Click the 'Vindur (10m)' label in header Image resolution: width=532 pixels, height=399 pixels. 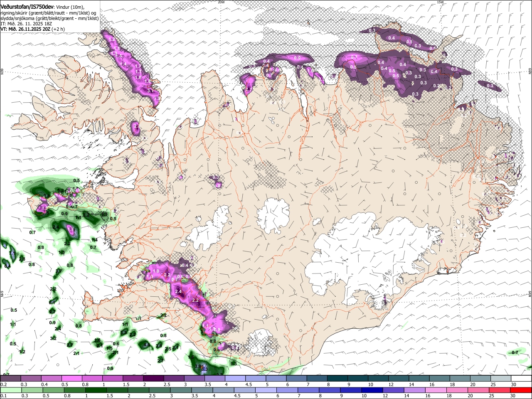pyautogui.click(x=70, y=7)
